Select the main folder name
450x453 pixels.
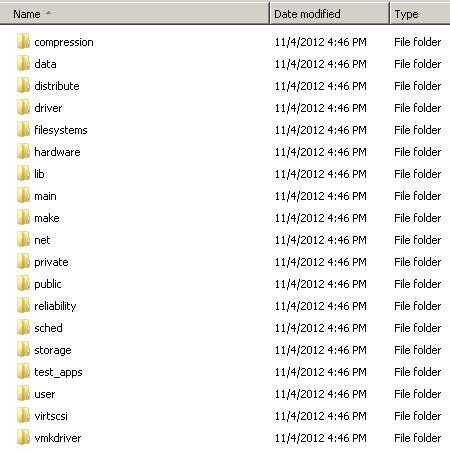point(45,196)
